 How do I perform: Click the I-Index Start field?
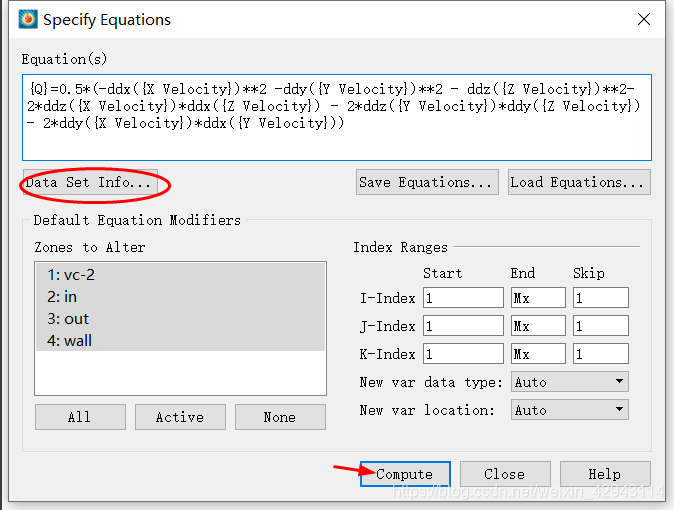point(463,298)
